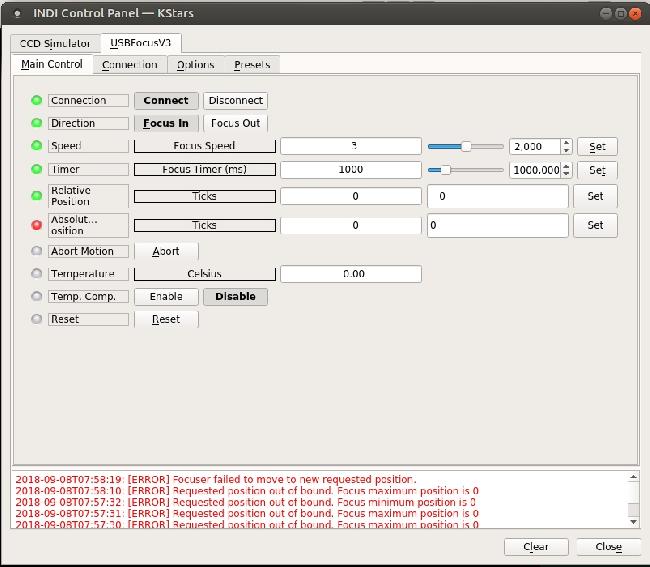Close window via title bar red button
This screenshot has height=567, width=650.
pyautogui.click(x=635, y=14)
